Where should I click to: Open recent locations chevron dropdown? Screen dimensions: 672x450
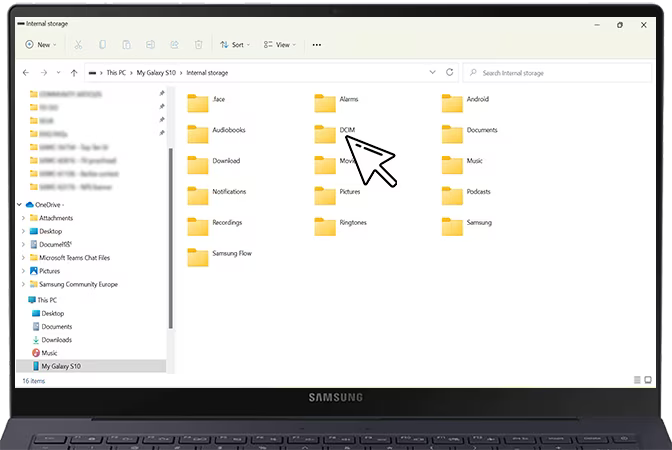pyautogui.click(x=58, y=73)
